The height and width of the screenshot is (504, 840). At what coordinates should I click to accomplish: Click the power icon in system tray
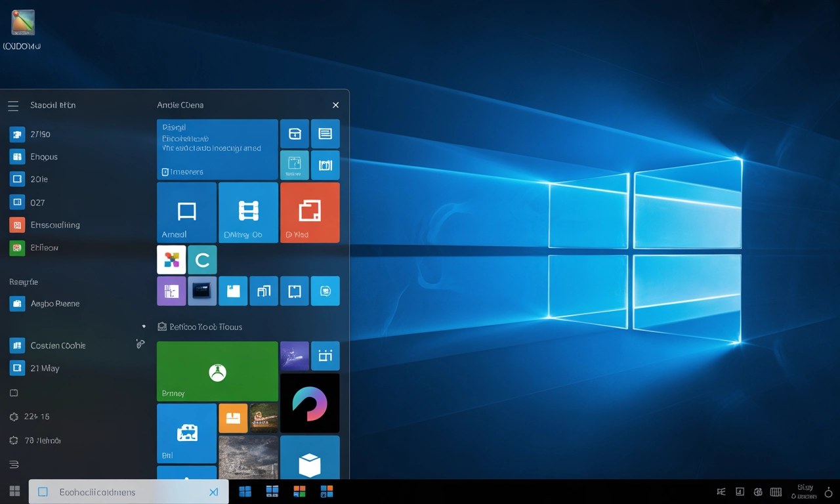click(828, 492)
